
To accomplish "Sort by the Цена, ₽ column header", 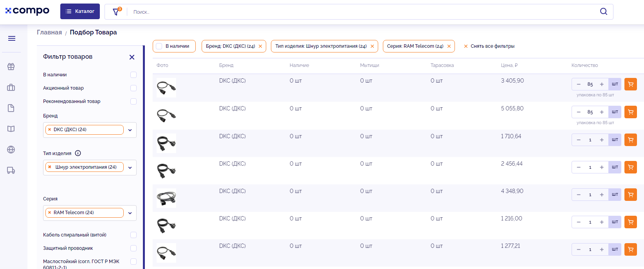I will click(x=509, y=65).
